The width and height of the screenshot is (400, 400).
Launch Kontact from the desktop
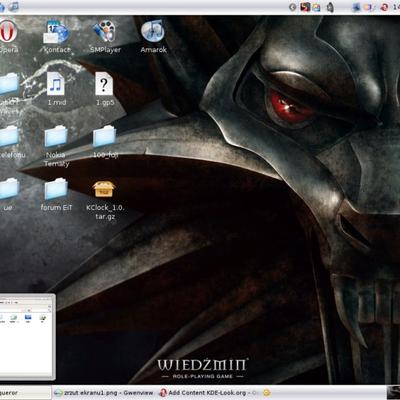click(x=57, y=33)
